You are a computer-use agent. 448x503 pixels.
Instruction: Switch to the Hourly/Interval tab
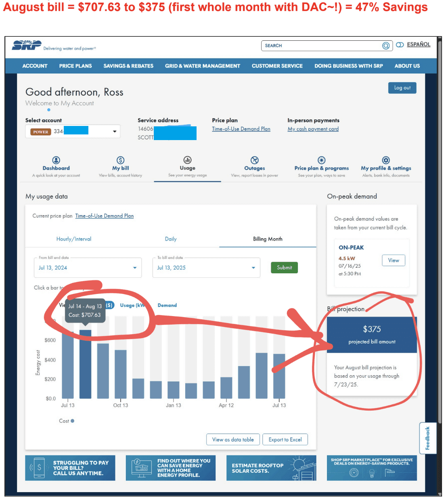tap(74, 239)
